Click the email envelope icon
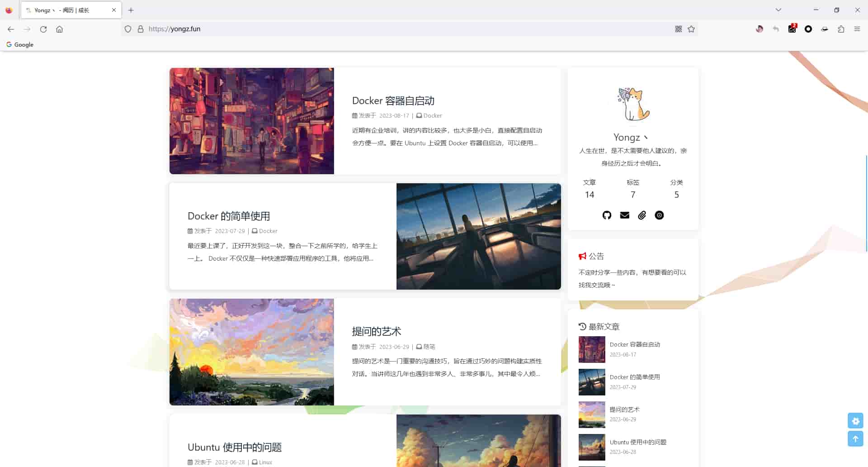 pos(624,215)
